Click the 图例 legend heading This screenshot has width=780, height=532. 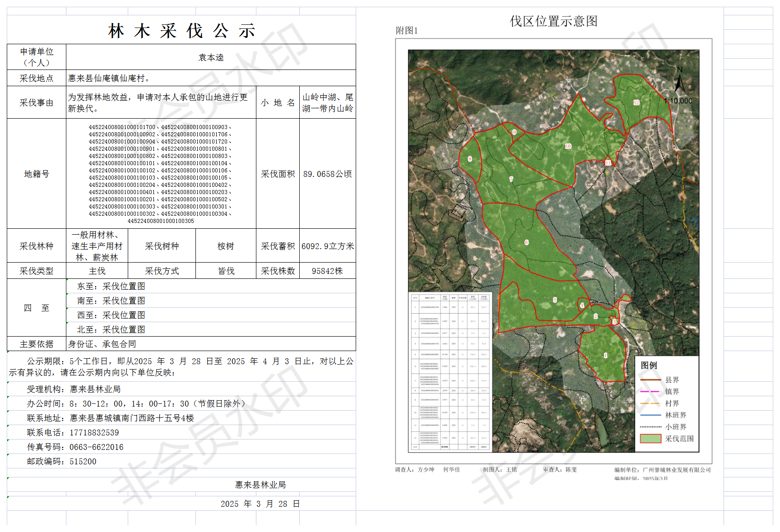coord(649,365)
